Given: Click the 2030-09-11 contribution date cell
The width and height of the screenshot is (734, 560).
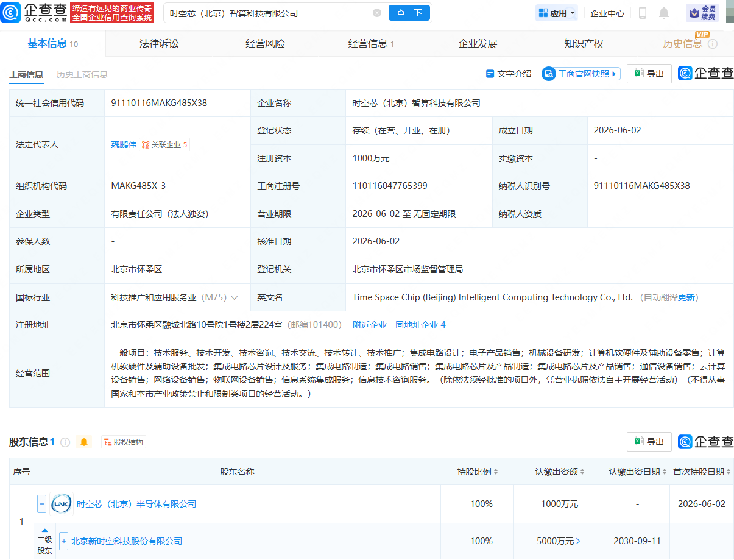Looking at the screenshot, I should 637,541.
